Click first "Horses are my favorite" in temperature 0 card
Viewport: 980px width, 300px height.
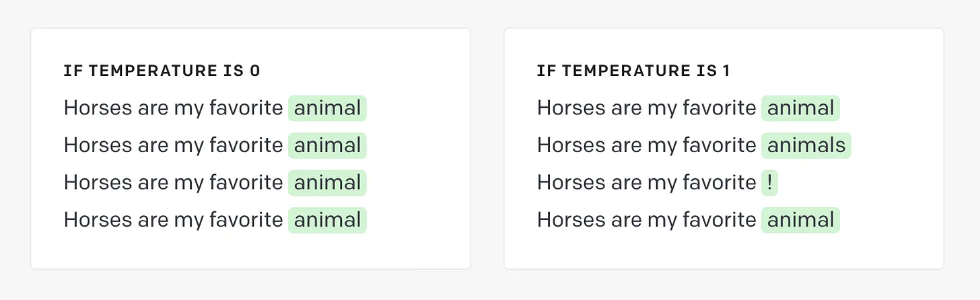pos(173,108)
